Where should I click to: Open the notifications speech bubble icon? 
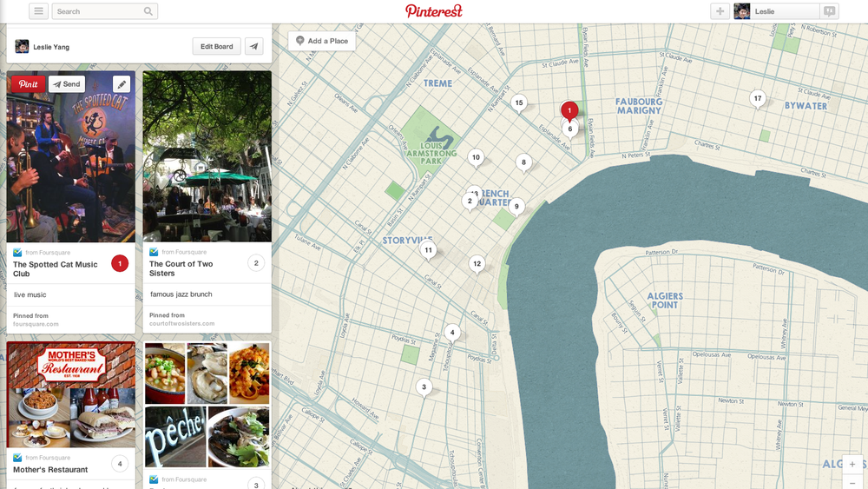pyautogui.click(x=829, y=11)
